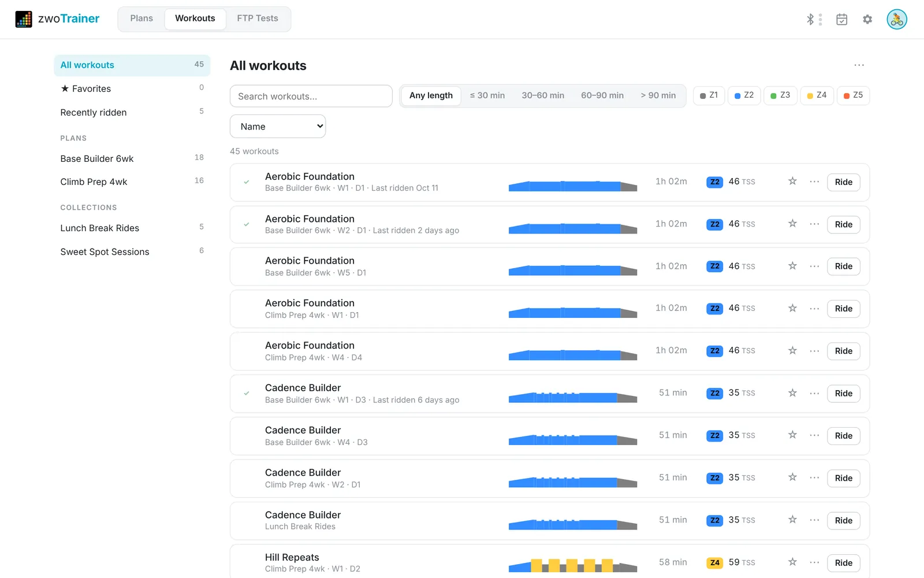Favorite the Hill Repeats workout
Image resolution: width=924 pixels, height=578 pixels.
[792, 562]
